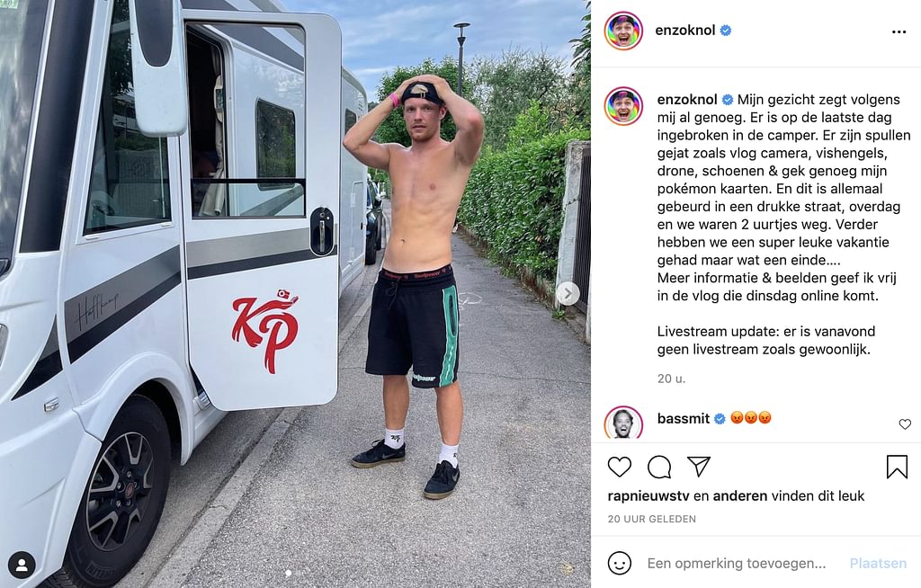Click enzoknol avatar beside caption
This screenshot has width=921, height=588.
coord(623,106)
